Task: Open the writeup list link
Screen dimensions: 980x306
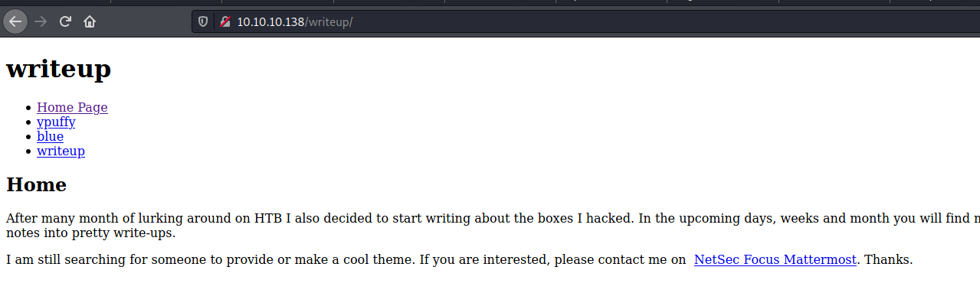Action: point(61,151)
